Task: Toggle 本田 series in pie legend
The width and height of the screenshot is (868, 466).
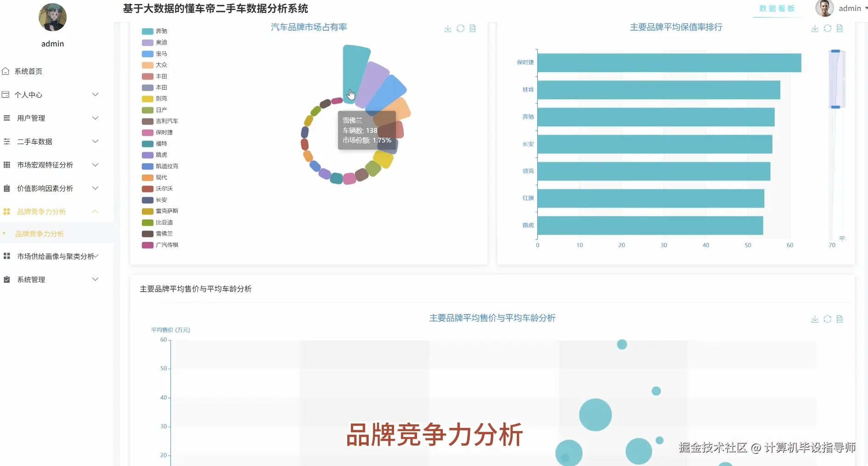Action: (x=155, y=87)
